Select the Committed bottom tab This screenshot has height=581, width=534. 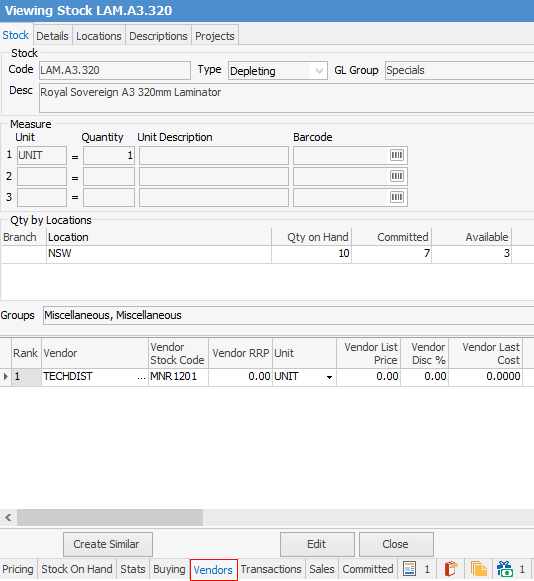click(x=368, y=569)
